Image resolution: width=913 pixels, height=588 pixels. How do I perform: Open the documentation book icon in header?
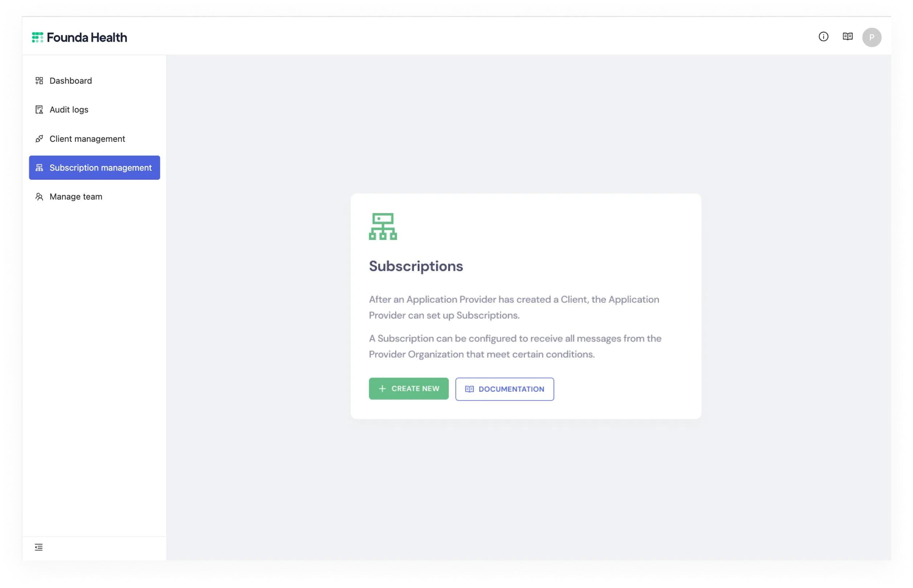tap(847, 37)
